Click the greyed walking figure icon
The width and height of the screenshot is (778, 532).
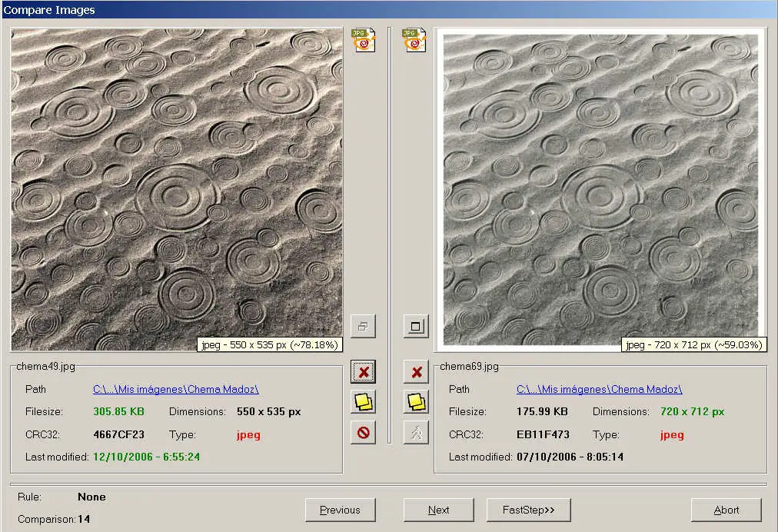(416, 432)
